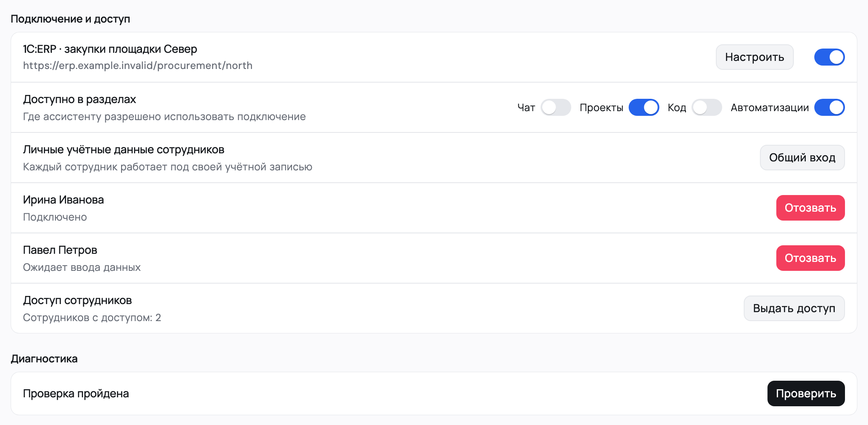This screenshot has width=868, height=425.
Task: Click the Общий вход button
Action: pyautogui.click(x=802, y=158)
